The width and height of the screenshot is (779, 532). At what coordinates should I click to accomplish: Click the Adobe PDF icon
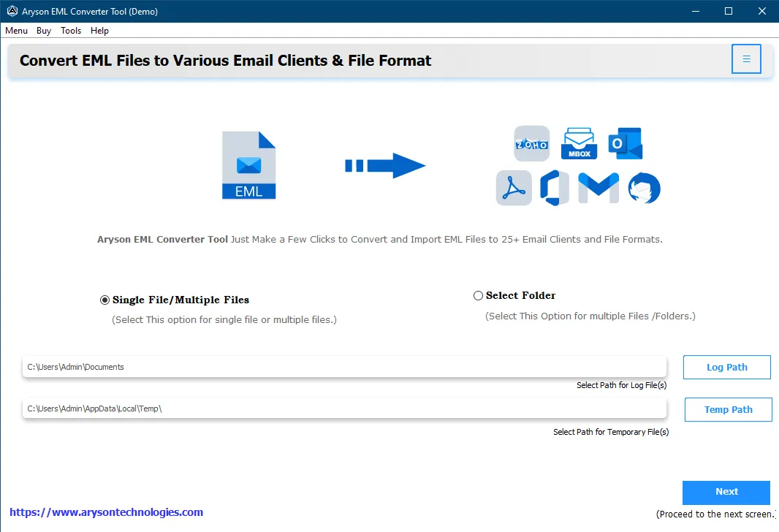(x=514, y=189)
